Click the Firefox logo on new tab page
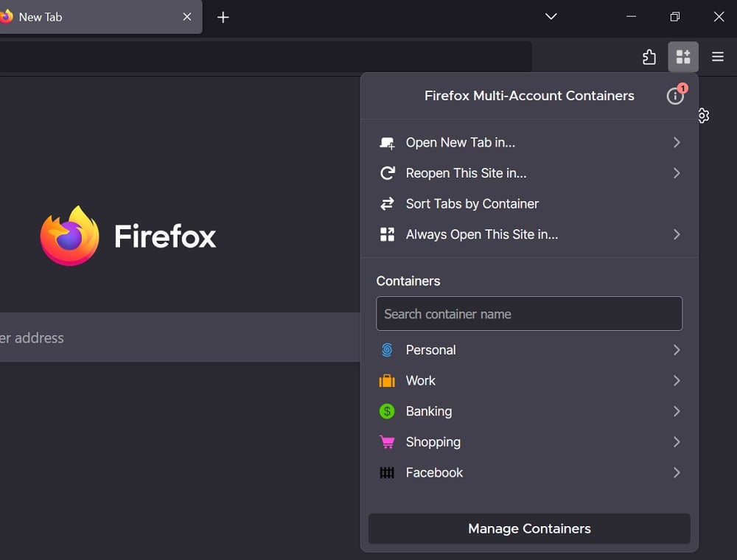 tap(69, 236)
